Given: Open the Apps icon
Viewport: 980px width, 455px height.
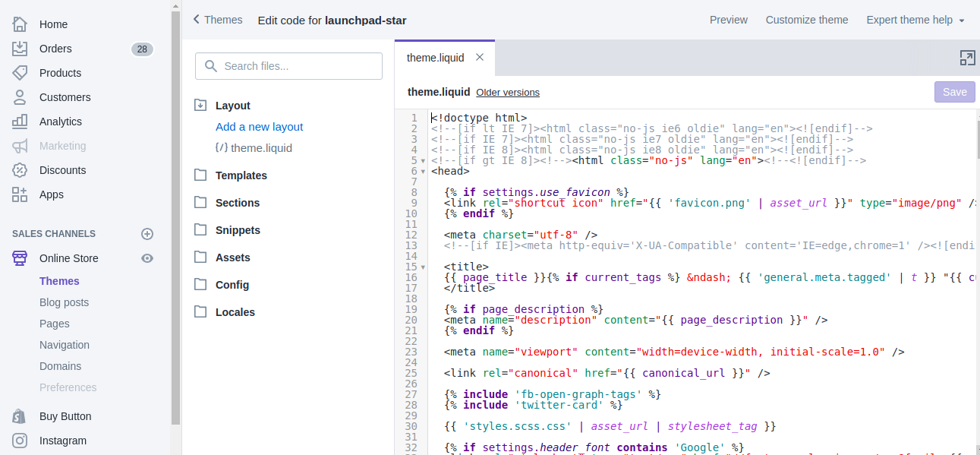Looking at the screenshot, I should (20, 194).
